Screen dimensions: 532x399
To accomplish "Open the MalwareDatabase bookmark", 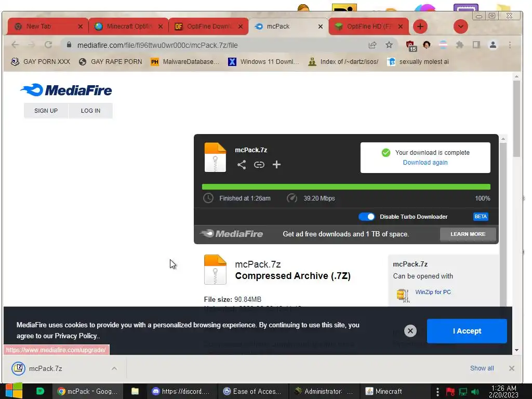I will 185,62.
